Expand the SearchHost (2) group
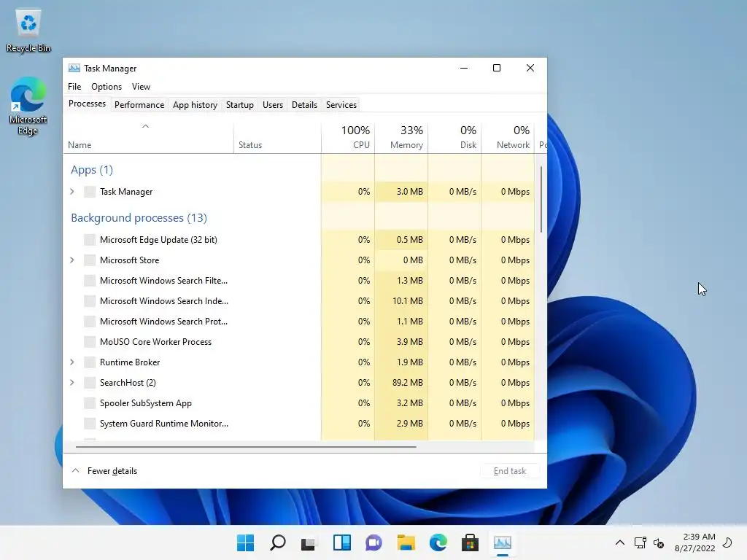Viewport: 747px width, 560px height. point(72,382)
